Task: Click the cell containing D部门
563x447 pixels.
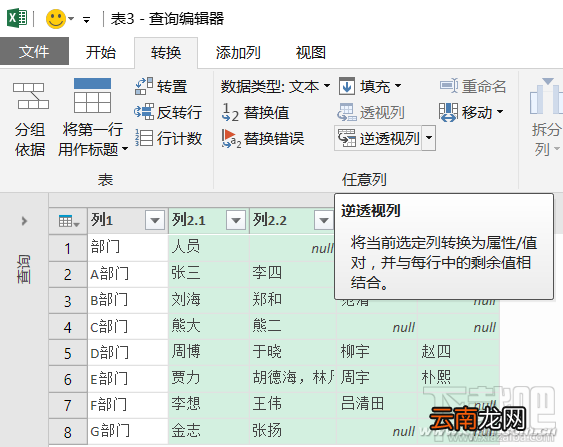Action: click(128, 353)
